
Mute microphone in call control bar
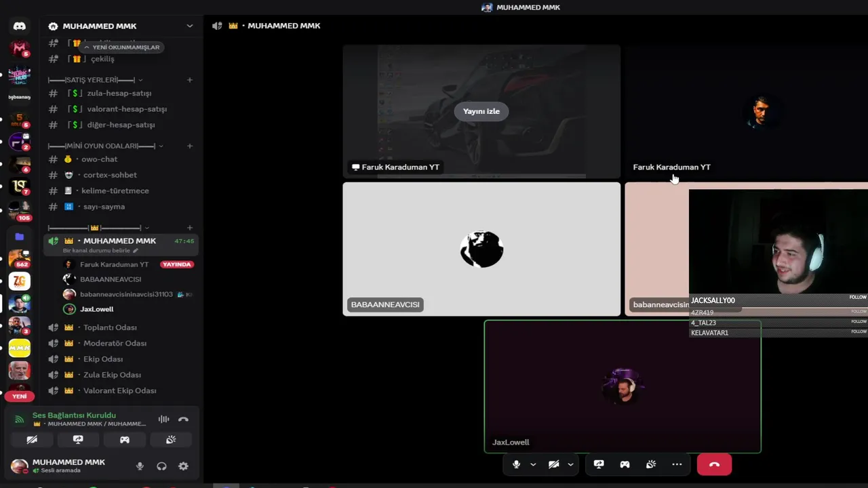517,464
